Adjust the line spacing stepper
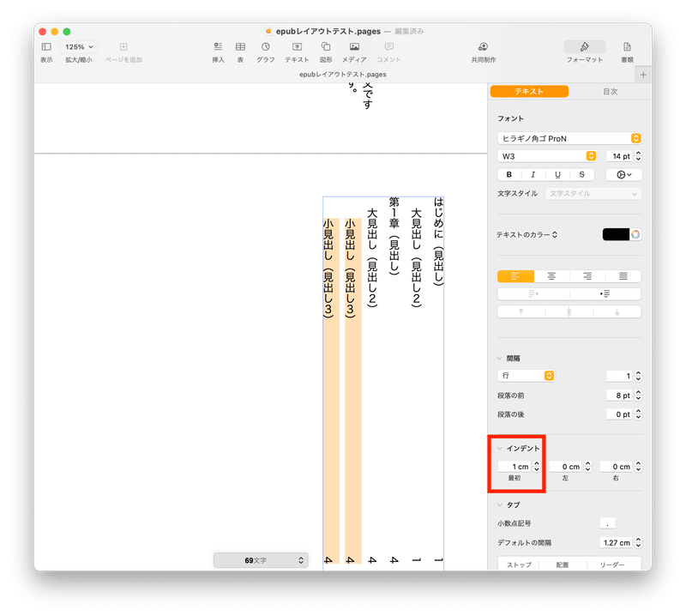This screenshot has width=686, height=616. click(x=638, y=376)
